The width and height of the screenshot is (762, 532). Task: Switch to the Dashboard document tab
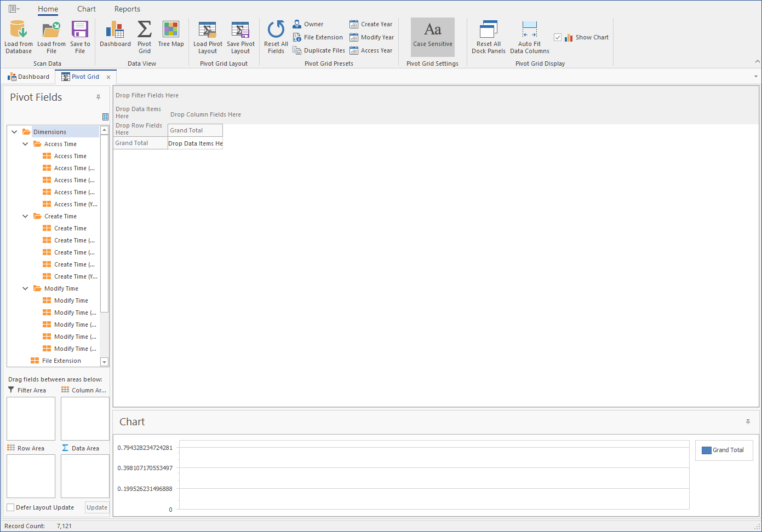click(x=28, y=77)
